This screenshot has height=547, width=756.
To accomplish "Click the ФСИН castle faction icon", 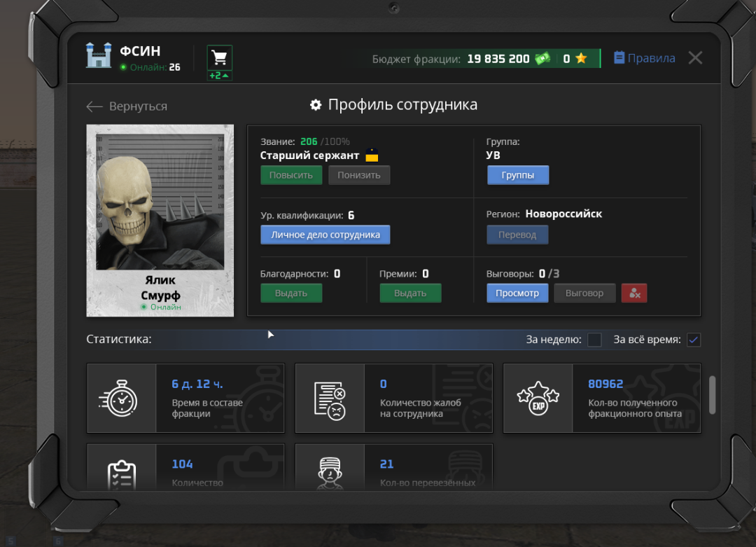I will [99, 55].
